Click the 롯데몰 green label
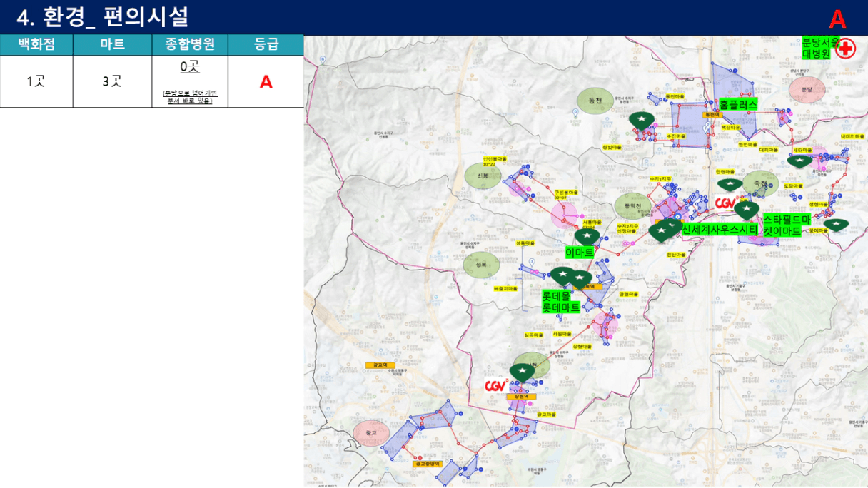Screen dimensions: 868x488 [x=556, y=295]
